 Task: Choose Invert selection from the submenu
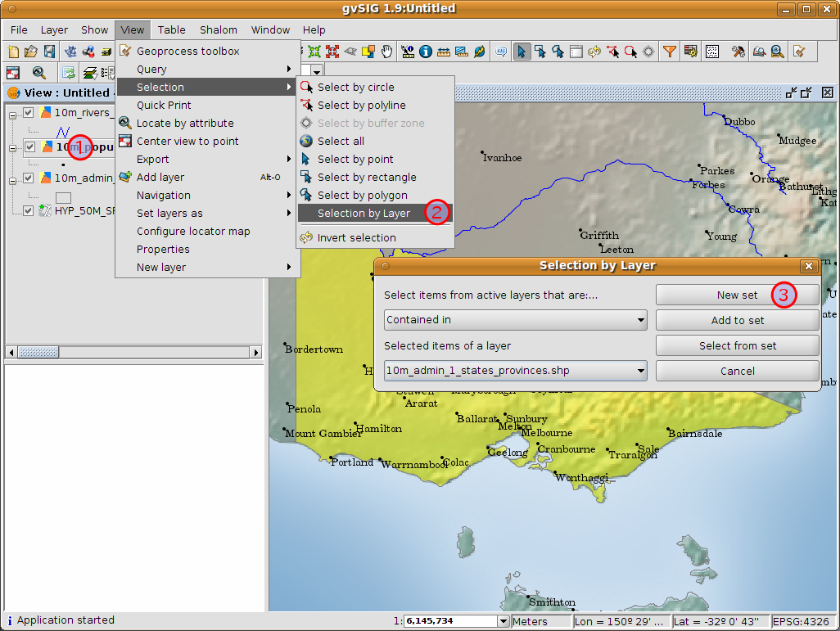(376, 238)
